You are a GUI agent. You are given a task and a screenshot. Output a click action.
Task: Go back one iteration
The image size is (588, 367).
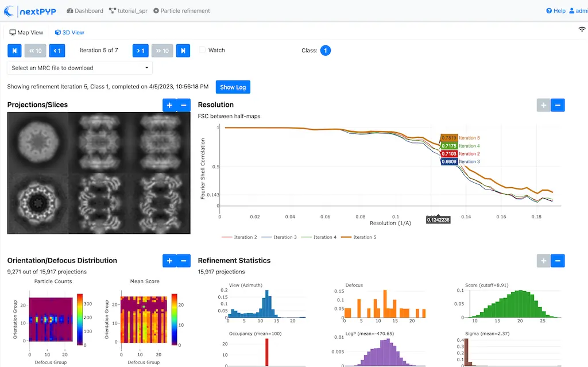pos(57,51)
